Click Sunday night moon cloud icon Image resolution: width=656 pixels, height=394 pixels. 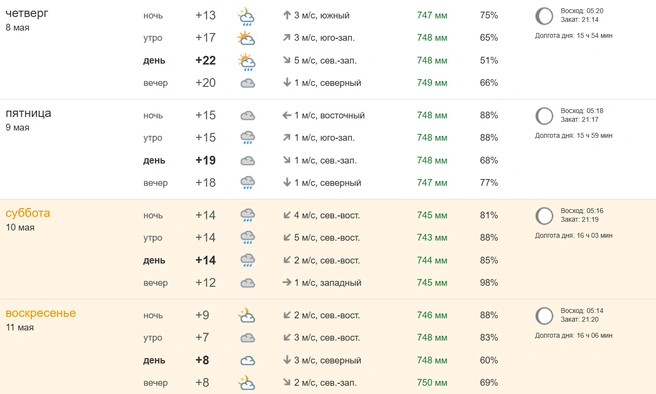[246, 315]
